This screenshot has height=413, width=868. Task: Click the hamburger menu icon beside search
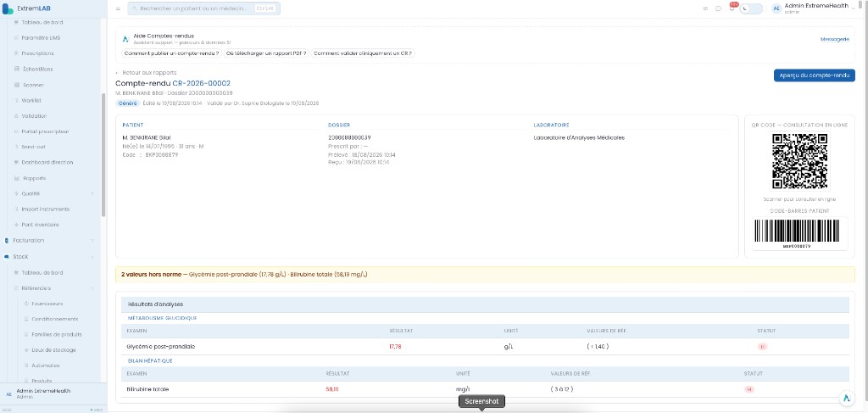click(118, 8)
